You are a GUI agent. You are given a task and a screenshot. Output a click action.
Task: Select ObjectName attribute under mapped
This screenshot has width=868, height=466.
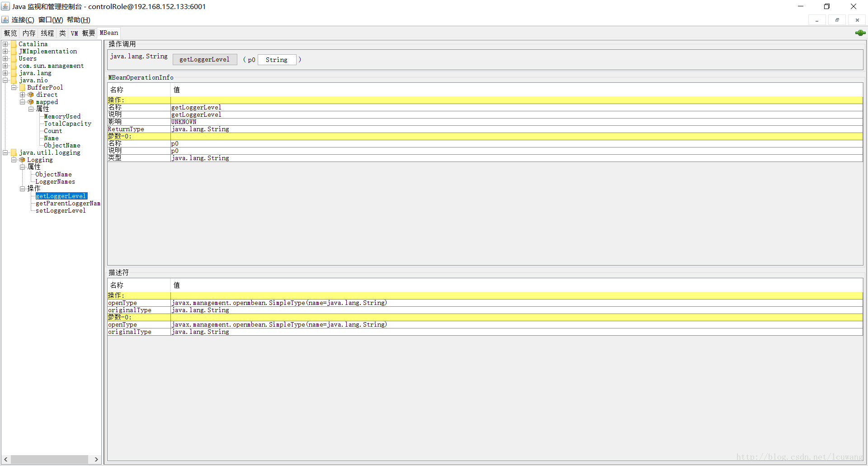coord(62,145)
